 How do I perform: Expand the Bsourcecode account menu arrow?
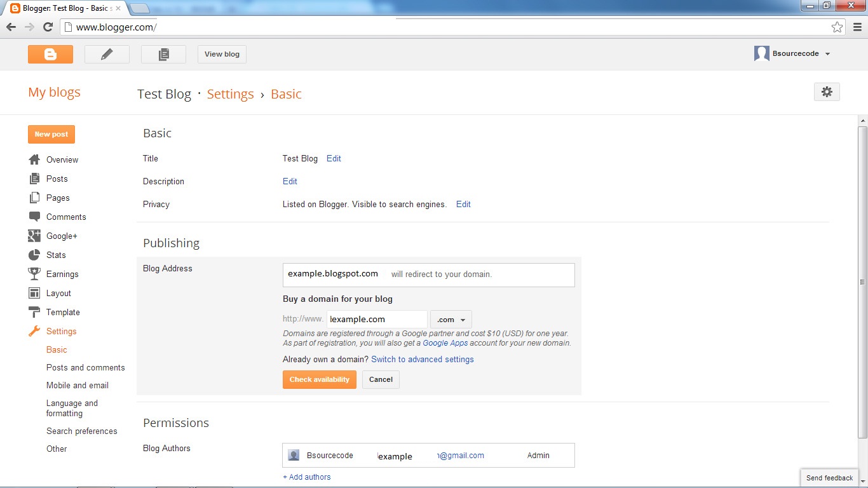[827, 54]
